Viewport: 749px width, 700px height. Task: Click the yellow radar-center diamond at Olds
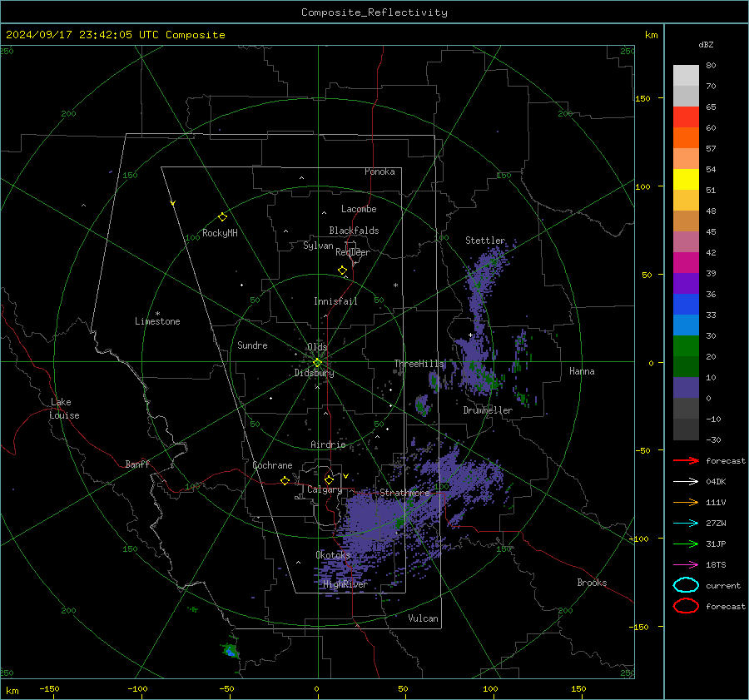point(317,363)
